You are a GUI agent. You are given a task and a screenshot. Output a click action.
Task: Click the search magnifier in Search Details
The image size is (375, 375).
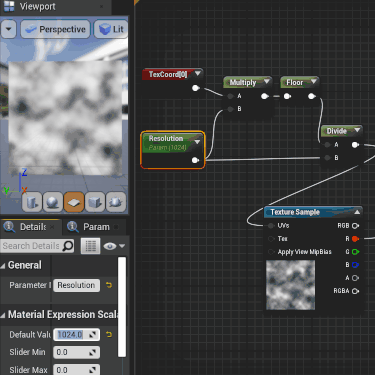coord(68,246)
